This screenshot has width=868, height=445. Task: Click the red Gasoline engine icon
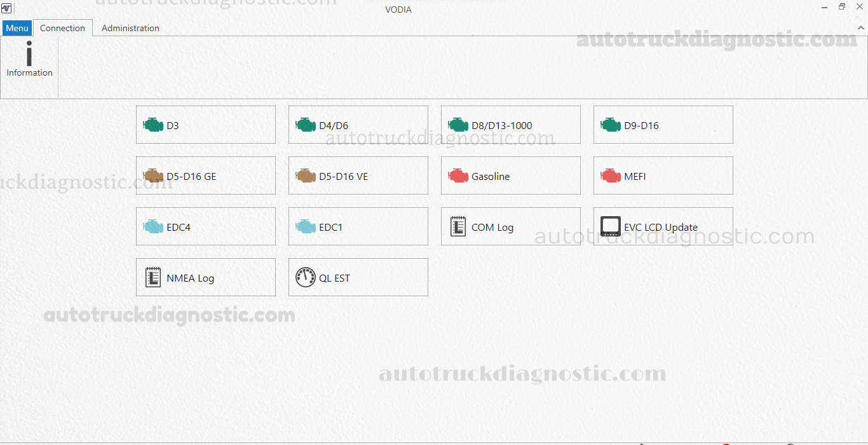coord(458,175)
